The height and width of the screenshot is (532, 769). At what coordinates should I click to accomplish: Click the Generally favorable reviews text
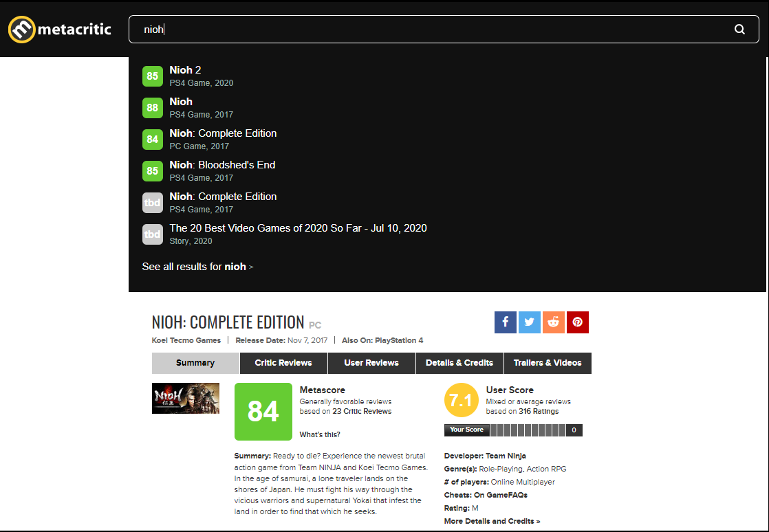tap(346, 401)
